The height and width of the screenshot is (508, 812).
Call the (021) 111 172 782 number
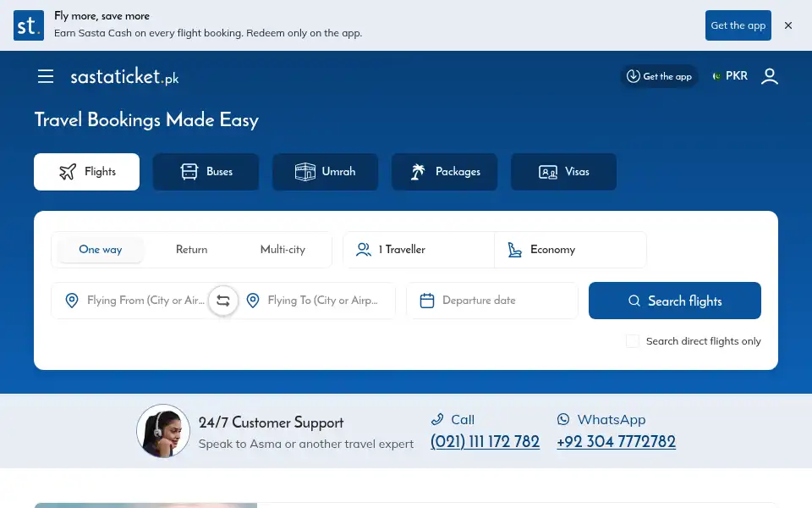coord(485,442)
